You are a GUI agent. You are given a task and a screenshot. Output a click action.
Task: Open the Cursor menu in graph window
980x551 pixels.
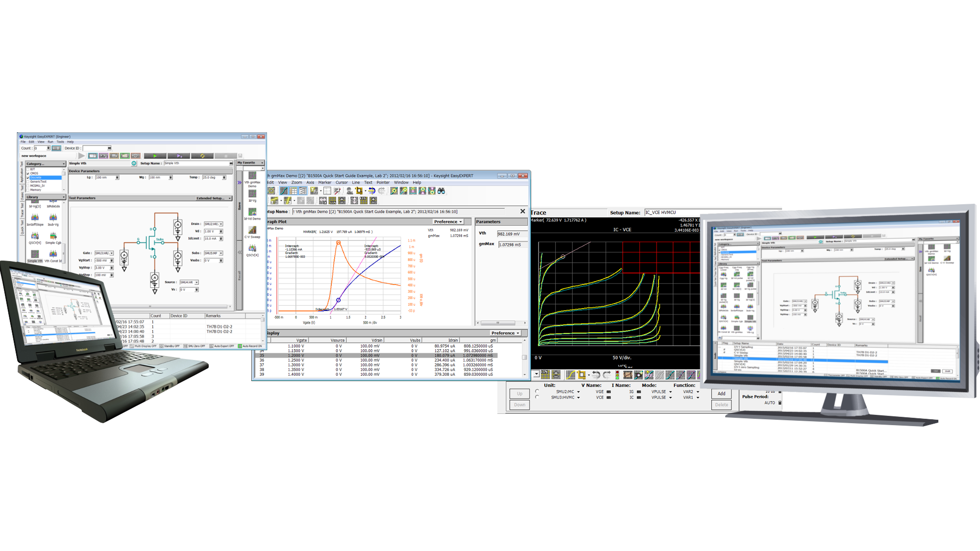click(342, 182)
